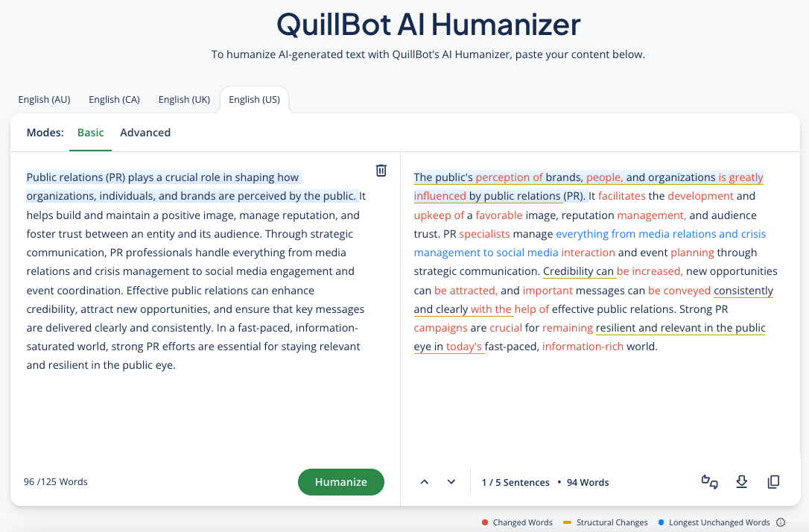Download the humanized output
Viewport: 809px width, 532px height.
point(741,482)
